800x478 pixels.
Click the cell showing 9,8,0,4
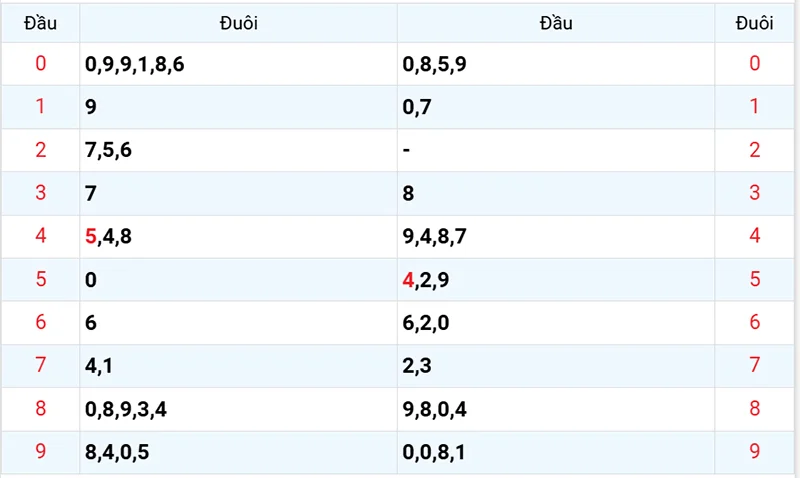tap(434, 409)
